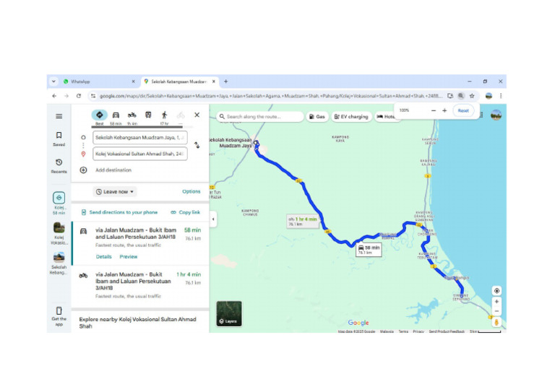Viewport: 555px width, 392px height.
Task: Collapse the side panel arrow
Action: coord(213,219)
